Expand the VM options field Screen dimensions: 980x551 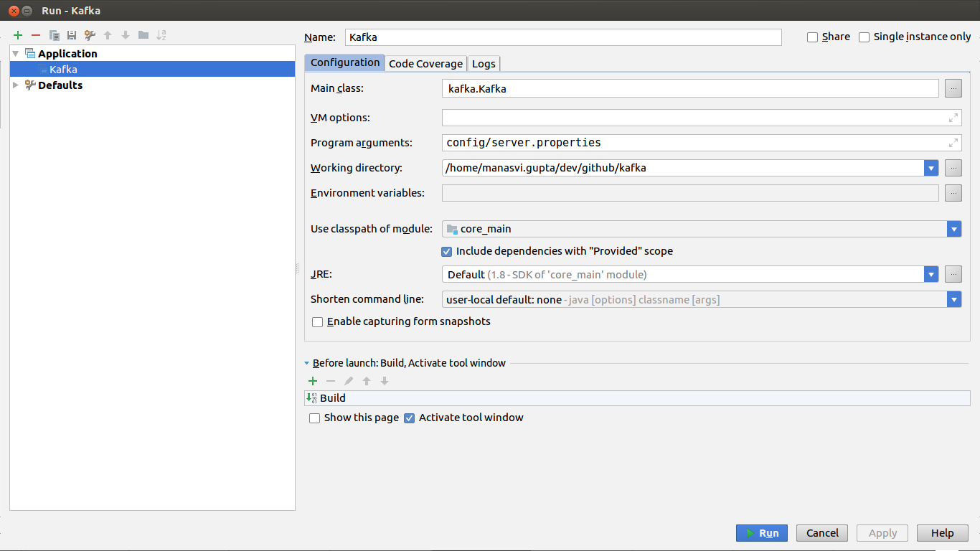[x=953, y=118]
